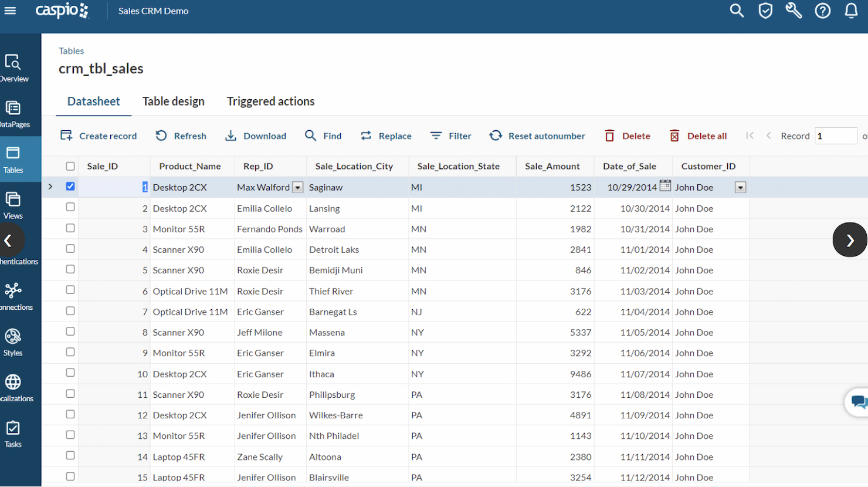This screenshot has width=868, height=487.
Task: Click the 11/05/2014 date cell
Action: pyautogui.click(x=633, y=332)
